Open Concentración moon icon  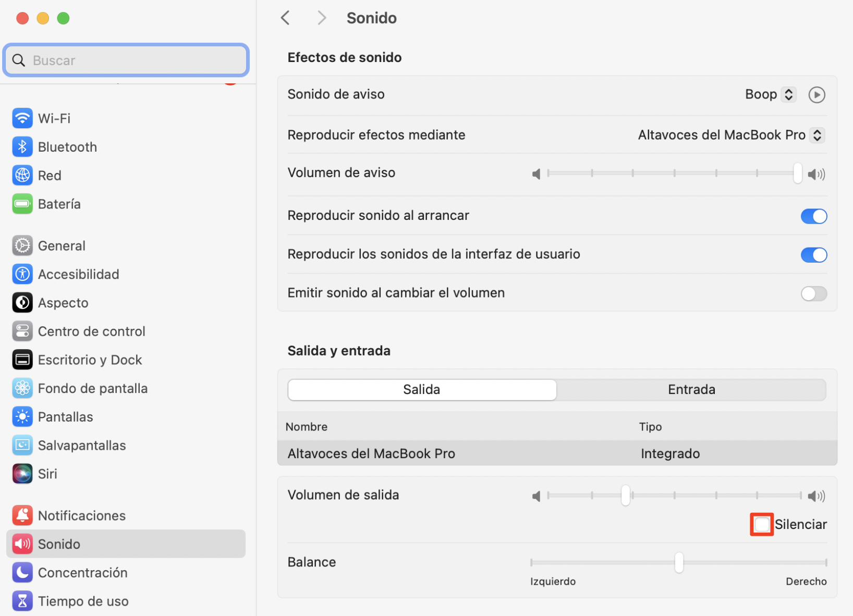click(x=22, y=572)
